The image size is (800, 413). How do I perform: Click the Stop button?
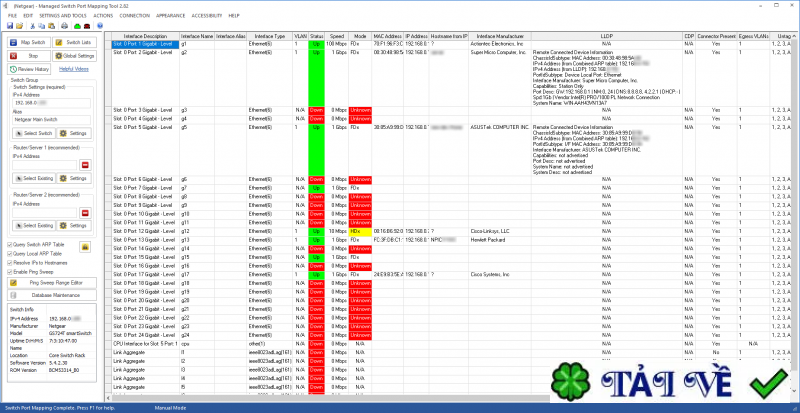pyautogui.click(x=29, y=56)
